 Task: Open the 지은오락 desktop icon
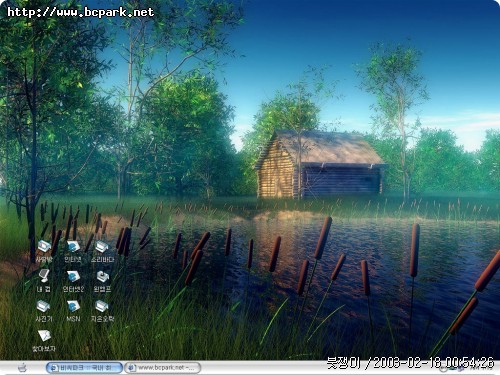[x=102, y=306]
